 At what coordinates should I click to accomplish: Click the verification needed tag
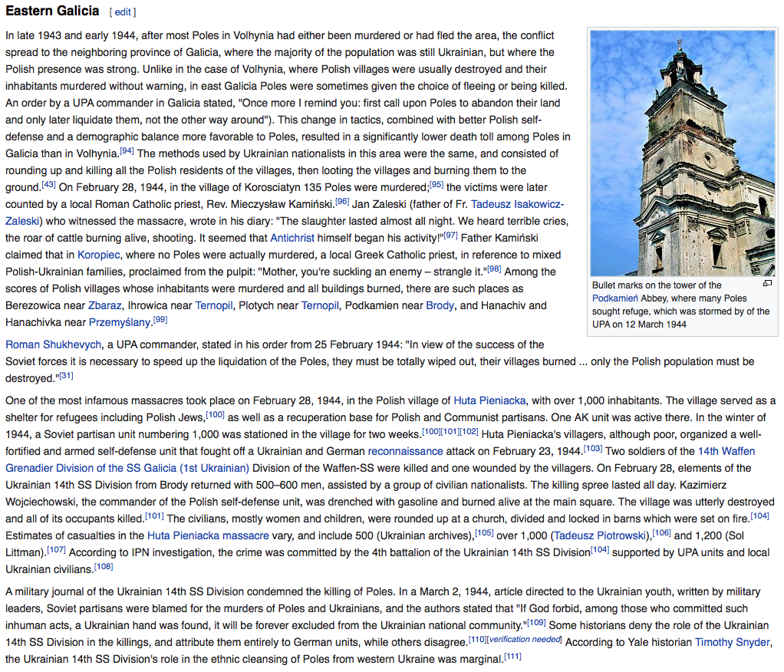pos(525,640)
